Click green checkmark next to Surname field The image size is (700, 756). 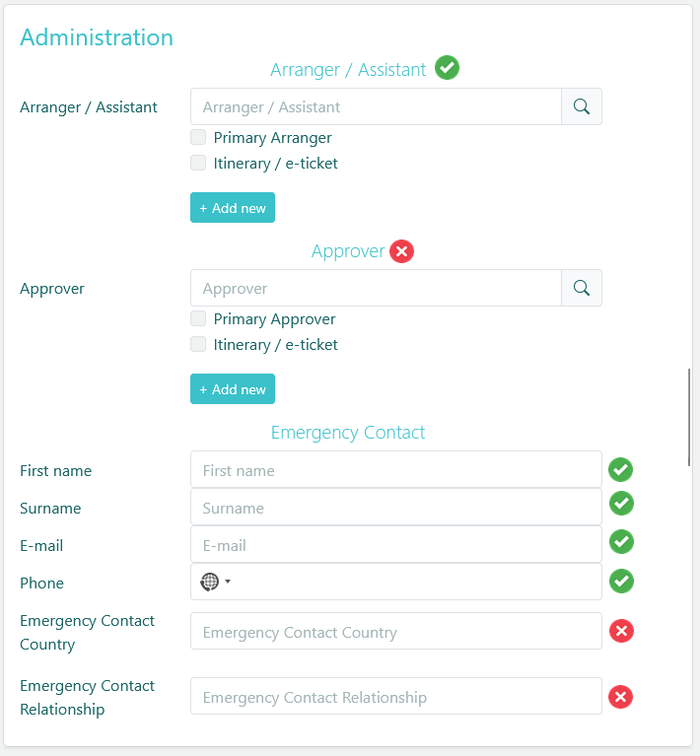[620, 504]
